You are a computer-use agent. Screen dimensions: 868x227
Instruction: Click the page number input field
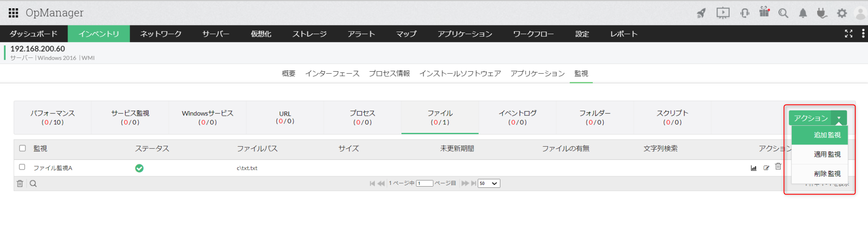[424, 183]
